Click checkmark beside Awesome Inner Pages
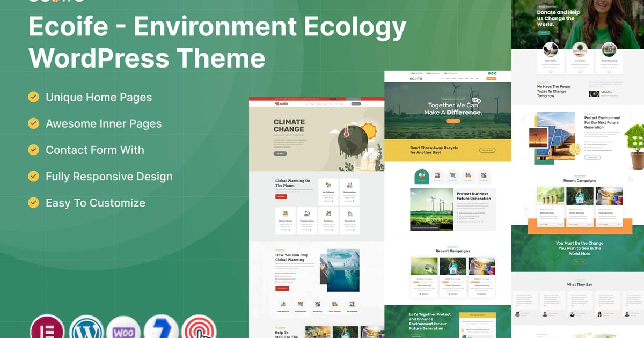 pos(34,123)
